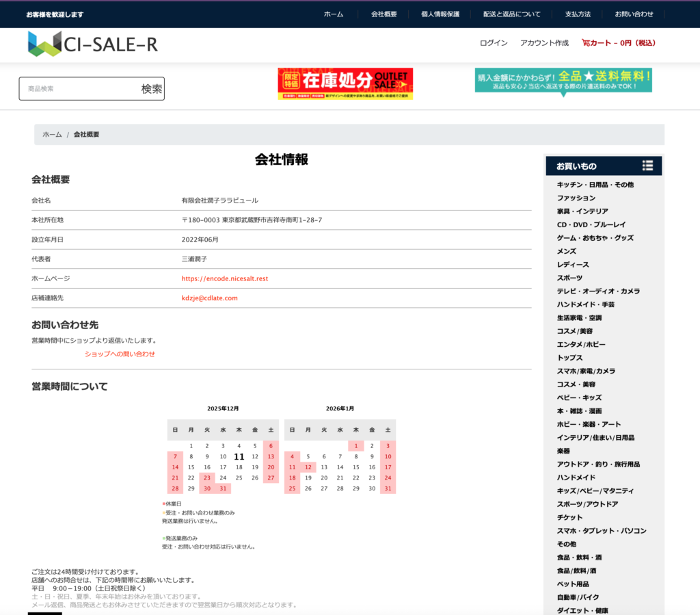Click ショップへの問い合わせ link
The image size is (700, 615).
(x=120, y=354)
